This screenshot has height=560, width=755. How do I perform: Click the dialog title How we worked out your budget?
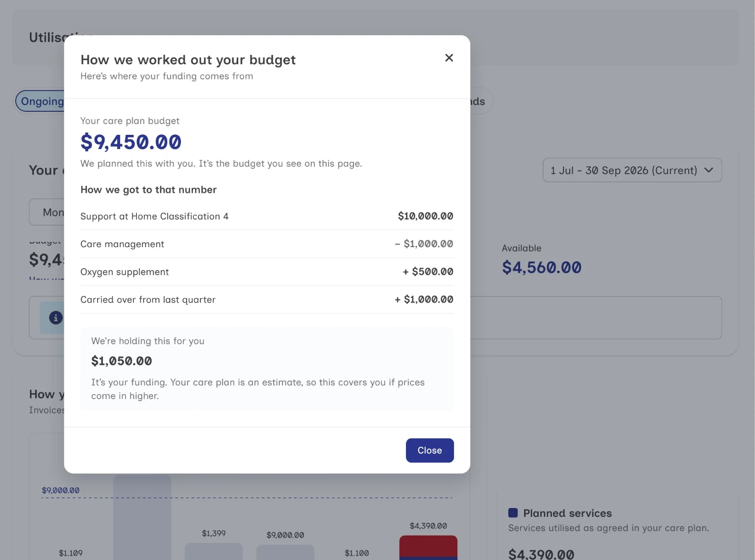[188, 60]
